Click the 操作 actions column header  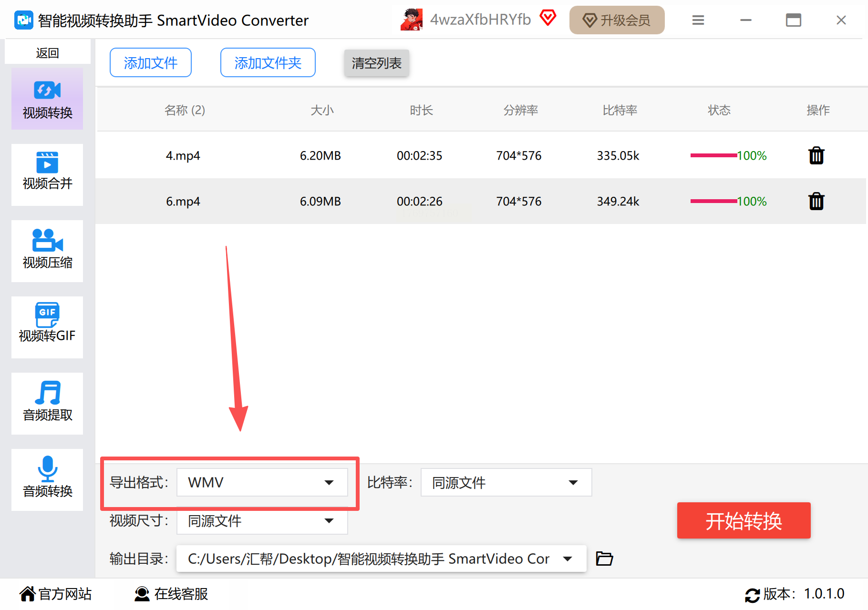[818, 110]
